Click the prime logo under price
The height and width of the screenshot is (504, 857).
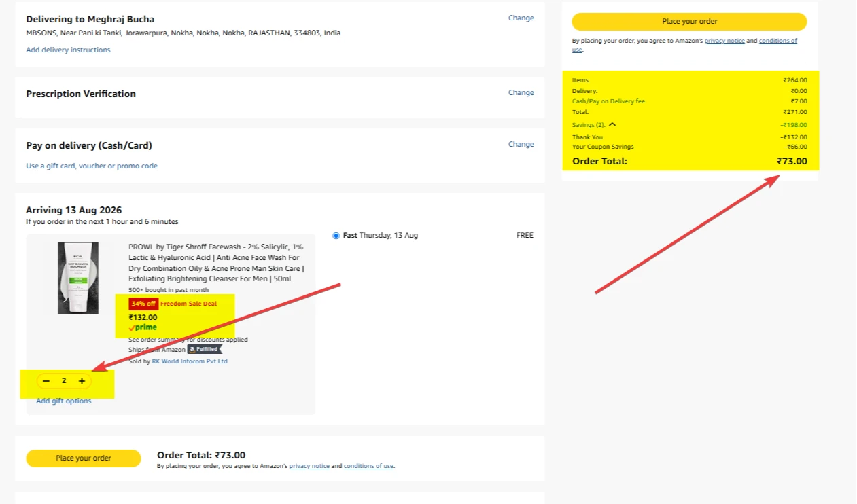tap(143, 327)
